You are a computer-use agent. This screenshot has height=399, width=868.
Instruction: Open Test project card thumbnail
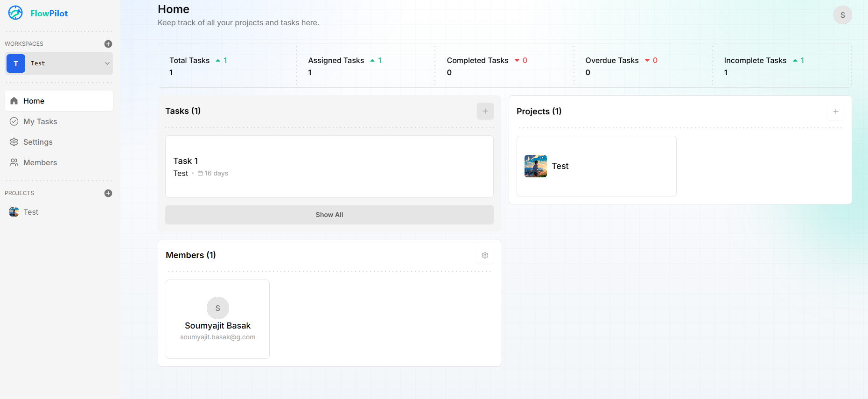[x=535, y=166]
